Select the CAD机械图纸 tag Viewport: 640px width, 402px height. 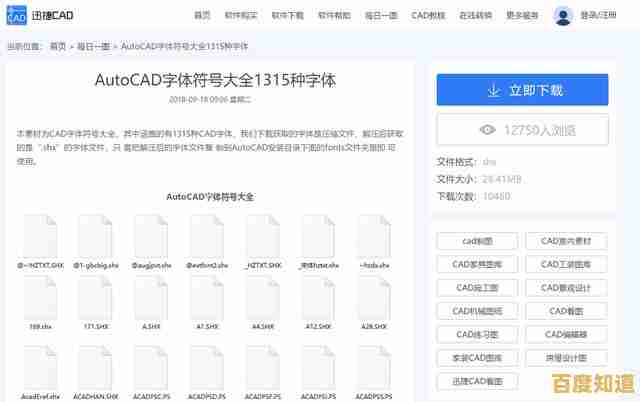point(478,311)
